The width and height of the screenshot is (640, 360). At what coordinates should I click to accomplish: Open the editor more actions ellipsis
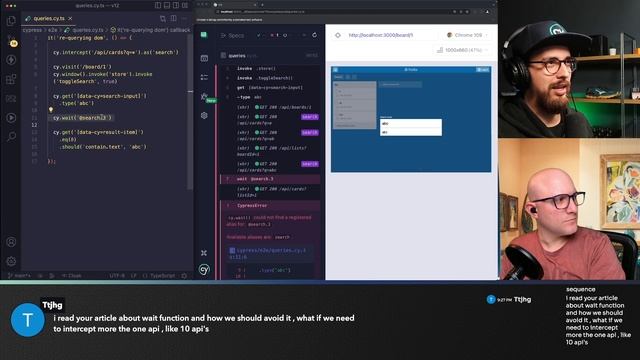[184, 18]
